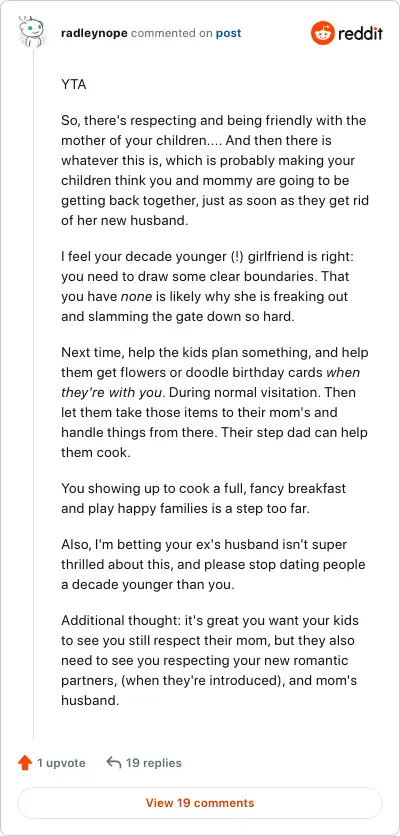Click the 'commented on' header text
Image resolution: width=400 pixels, height=836 pixels.
172,33
